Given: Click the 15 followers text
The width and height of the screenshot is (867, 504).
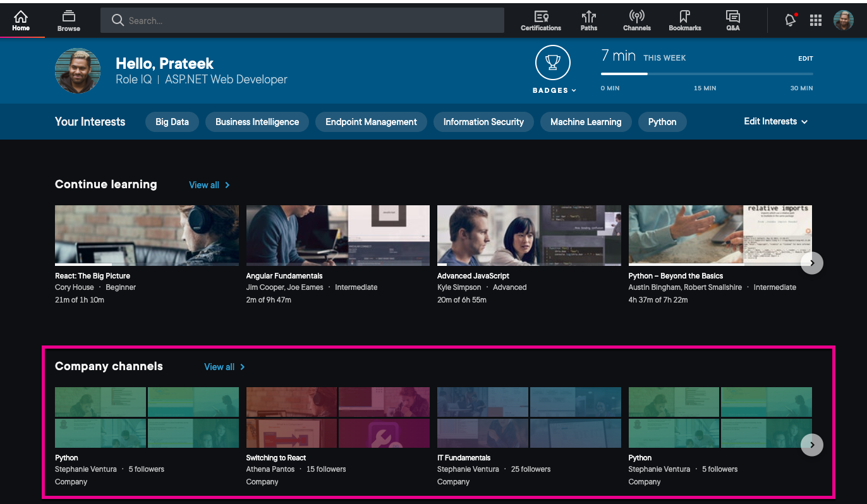Looking at the screenshot, I should 326,469.
